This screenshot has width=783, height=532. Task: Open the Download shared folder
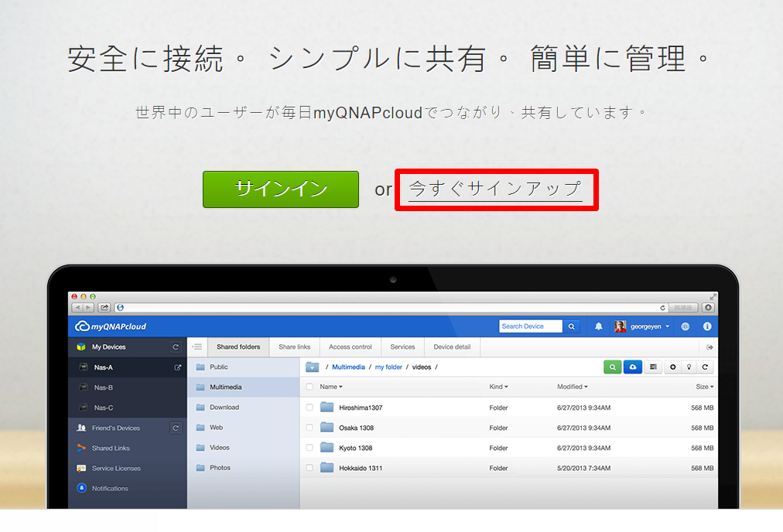243,408
